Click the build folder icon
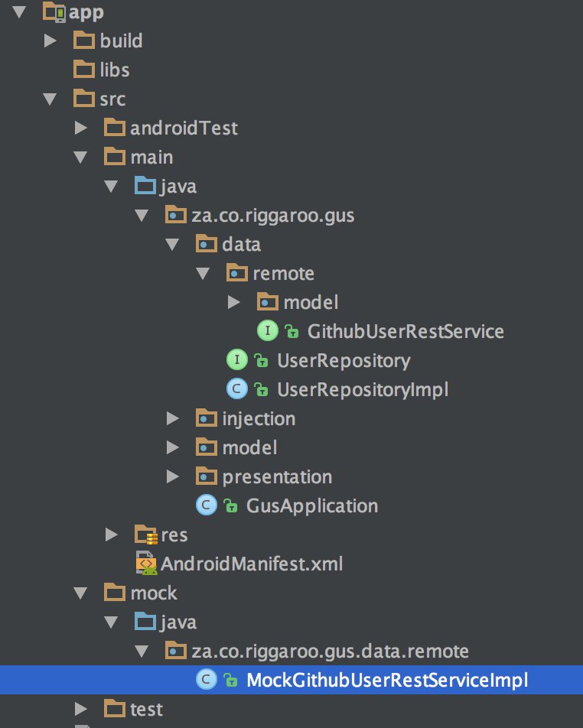 84,41
